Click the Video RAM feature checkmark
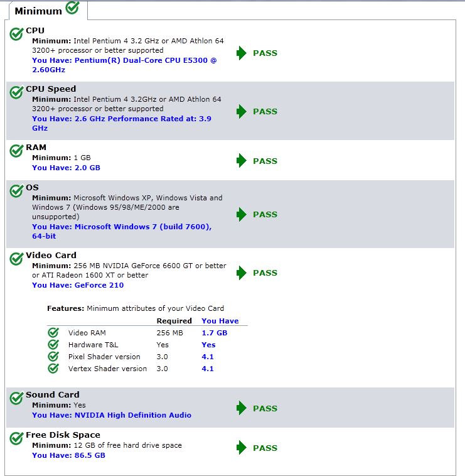Viewport: 465px width, 476px height. [53, 333]
